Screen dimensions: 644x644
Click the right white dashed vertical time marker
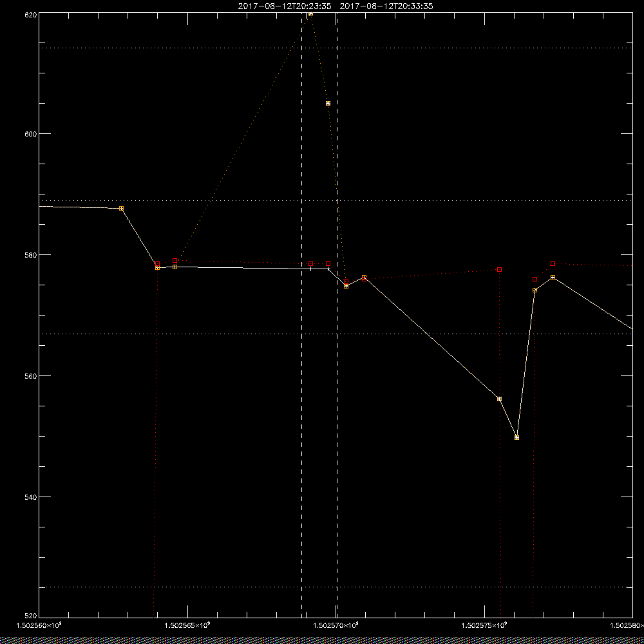(x=337, y=316)
